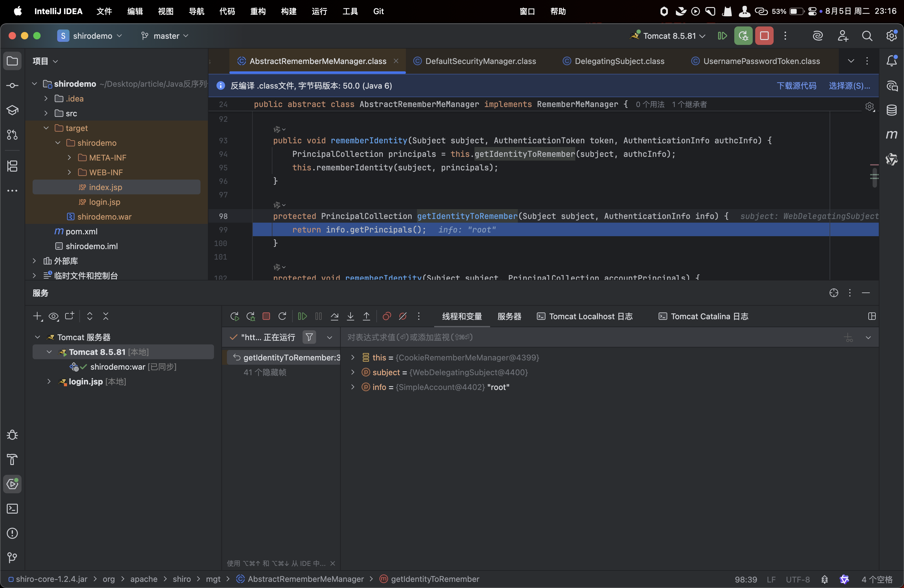Open the Maven tool window
The height and width of the screenshot is (588, 904).
click(891, 134)
